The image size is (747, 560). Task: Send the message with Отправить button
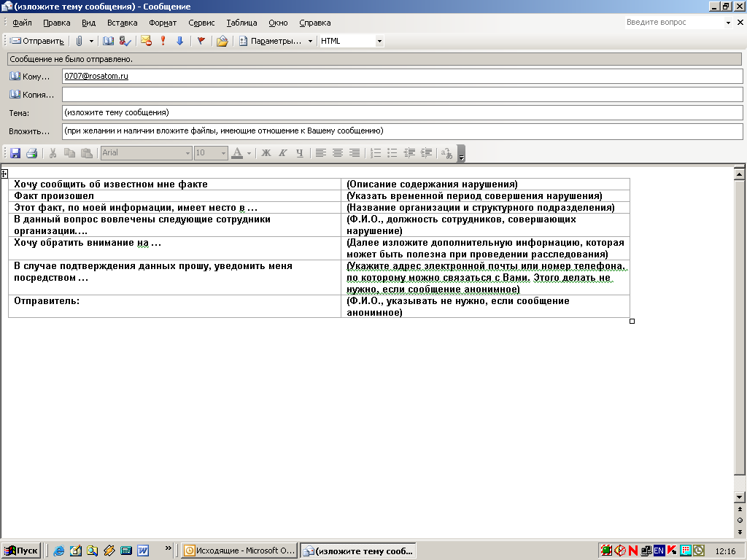click(37, 41)
